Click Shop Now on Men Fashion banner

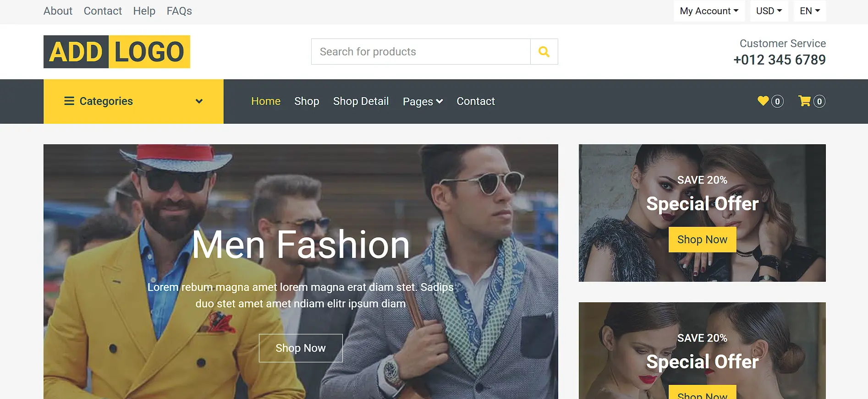[301, 348]
